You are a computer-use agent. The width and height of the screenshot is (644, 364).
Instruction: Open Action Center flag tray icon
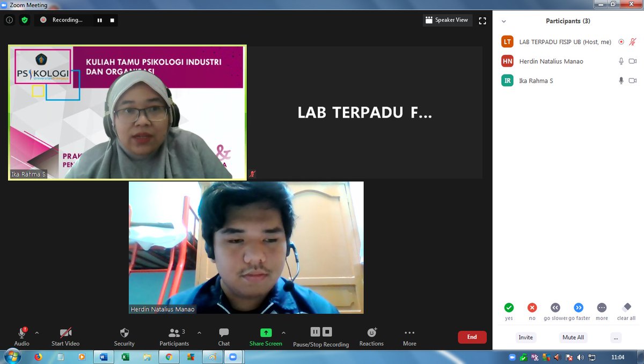(569, 357)
